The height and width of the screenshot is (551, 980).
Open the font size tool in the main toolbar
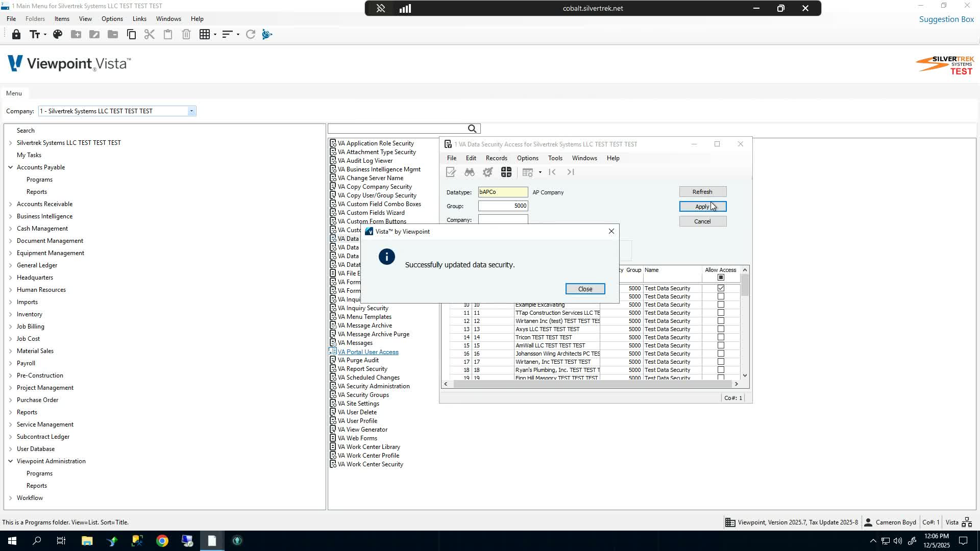tap(35, 35)
